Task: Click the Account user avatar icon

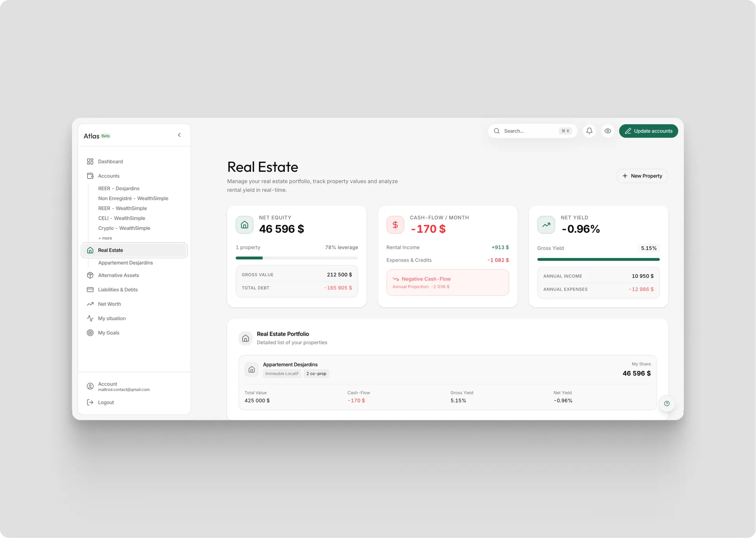Action: coord(90,386)
